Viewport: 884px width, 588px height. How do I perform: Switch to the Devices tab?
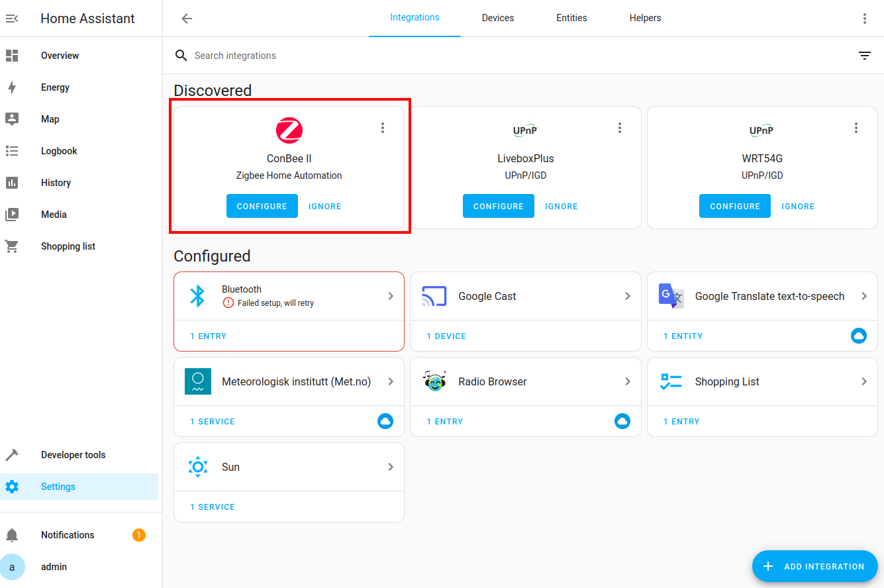[x=497, y=18]
